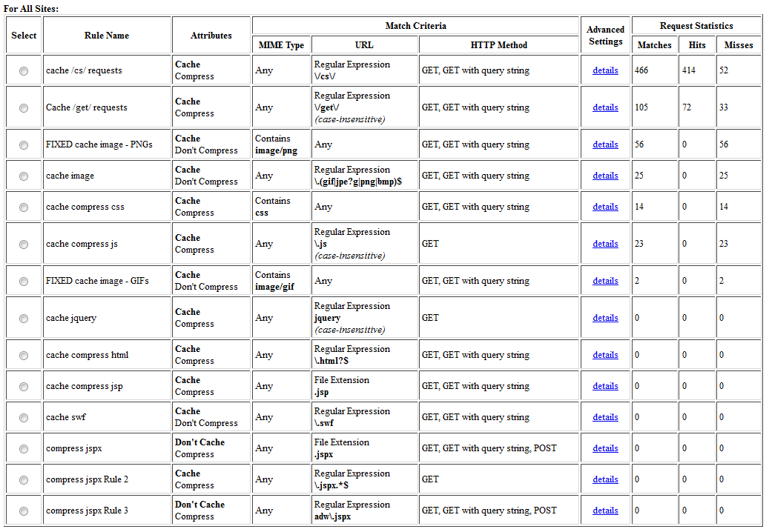The image size is (769, 532).
Task: View details of 'FIXED cache image - PNGs'
Action: coord(605,144)
